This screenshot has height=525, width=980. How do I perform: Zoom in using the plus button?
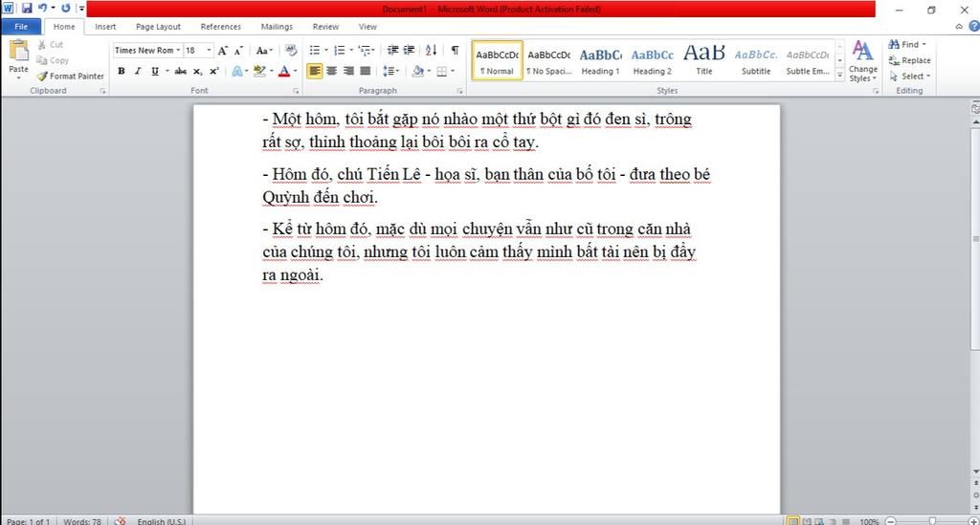[973, 520]
